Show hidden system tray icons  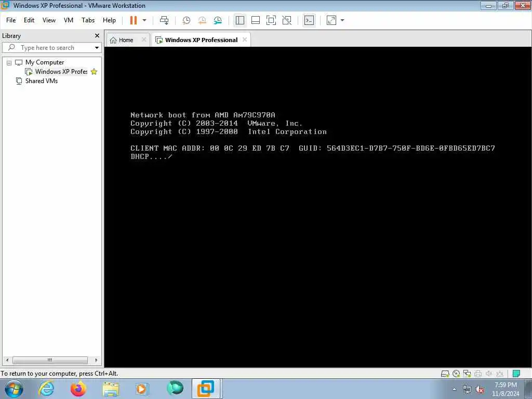pos(454,389)
